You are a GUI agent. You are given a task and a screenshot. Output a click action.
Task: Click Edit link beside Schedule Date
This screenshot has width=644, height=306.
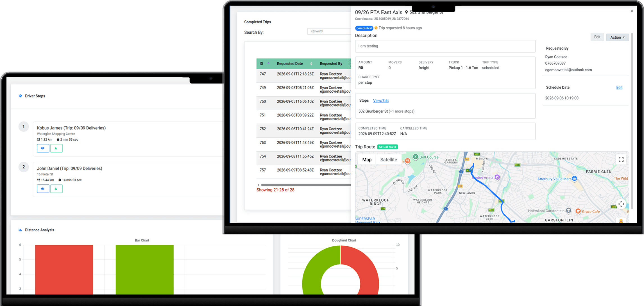coord(619,88)
